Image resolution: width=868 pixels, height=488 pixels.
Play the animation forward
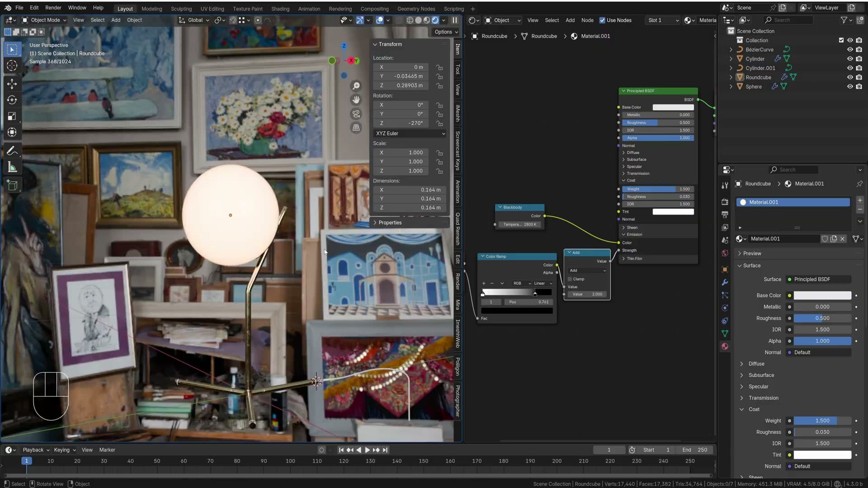(367, 450)
